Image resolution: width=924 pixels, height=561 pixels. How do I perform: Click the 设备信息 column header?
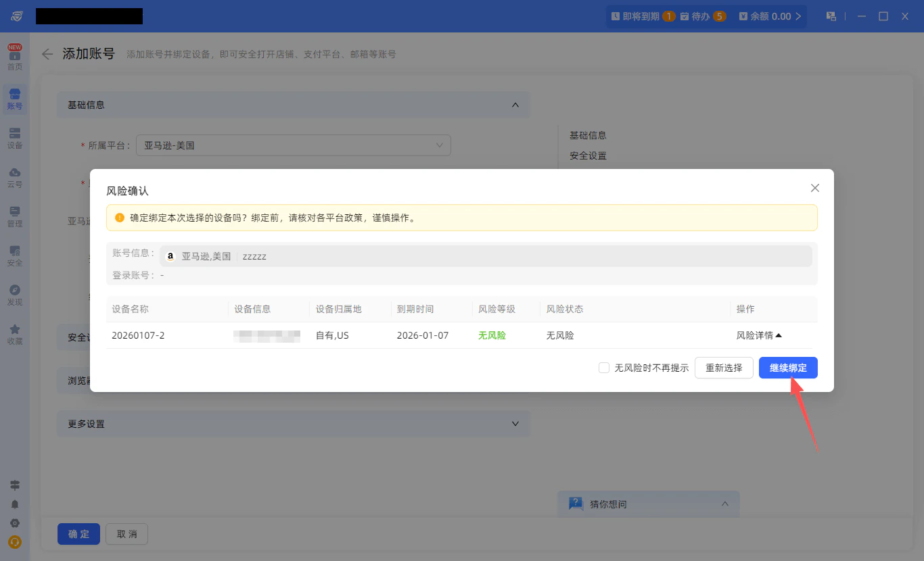(252, 309)
